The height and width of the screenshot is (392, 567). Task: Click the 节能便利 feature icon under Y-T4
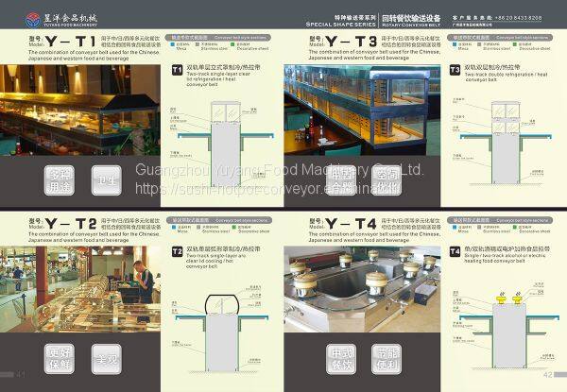pos(386,359)
